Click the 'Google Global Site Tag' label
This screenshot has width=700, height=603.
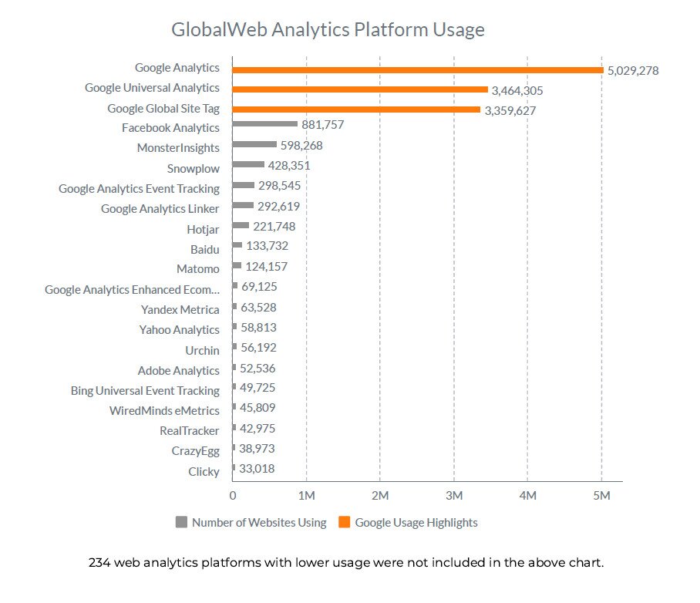(163, 109)
